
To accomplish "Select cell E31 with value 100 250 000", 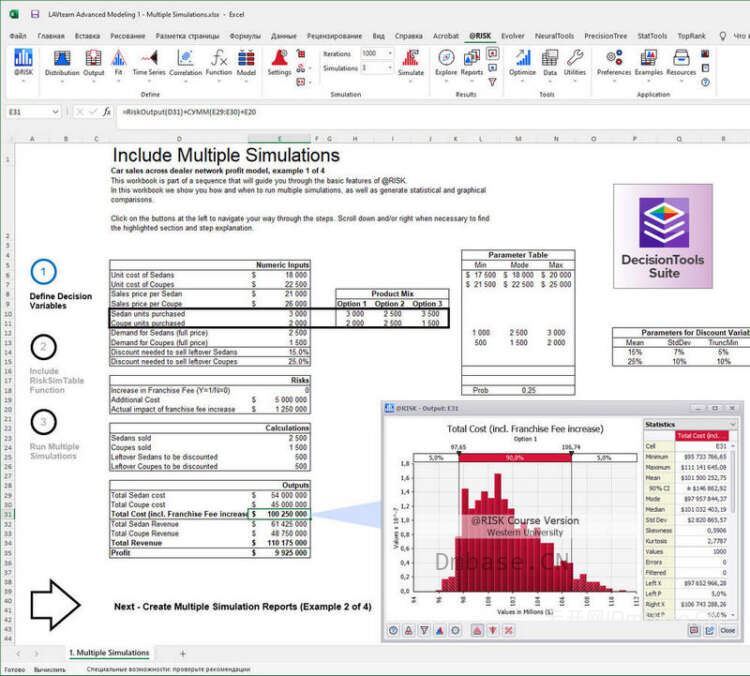I will click(279, 514).
